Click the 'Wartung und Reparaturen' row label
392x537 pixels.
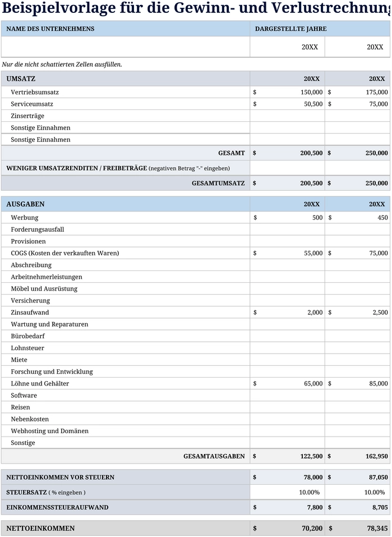[x=50, y=324]
